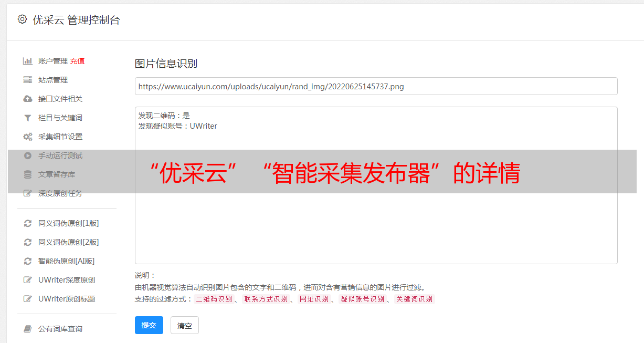Open 文章暂存库 in the sidebar
This screenshot has height=343, width=644.
click(x=57, y=174)
